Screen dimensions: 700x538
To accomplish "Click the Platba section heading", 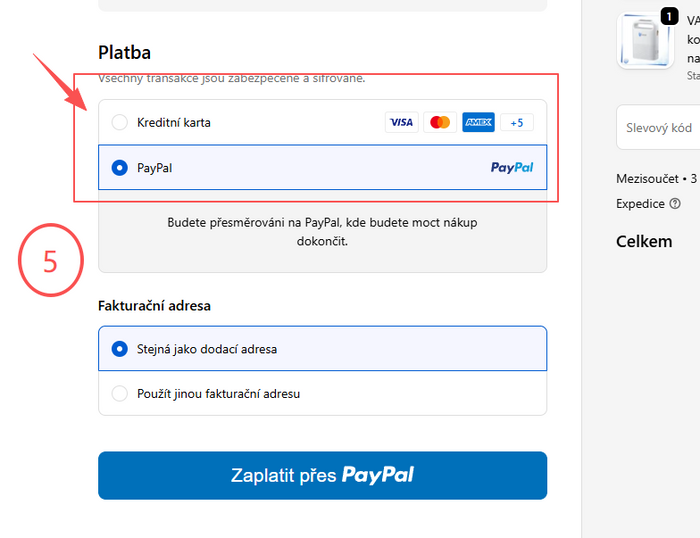I will (x=125, y=52).
